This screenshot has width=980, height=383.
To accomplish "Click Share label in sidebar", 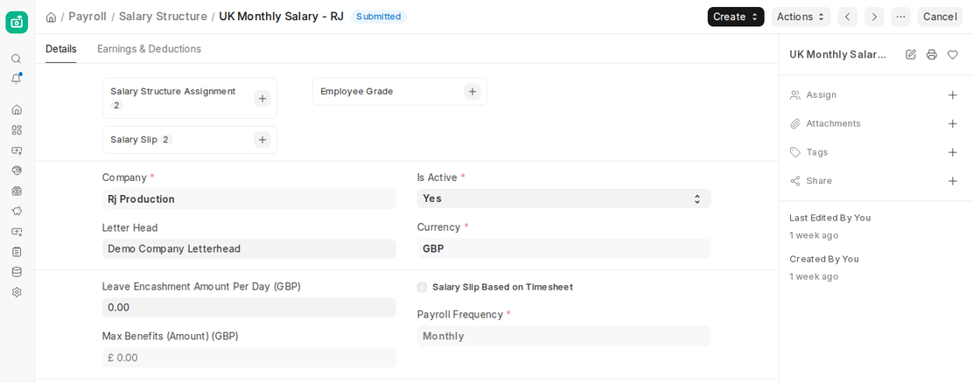I will tap(819, 181).
